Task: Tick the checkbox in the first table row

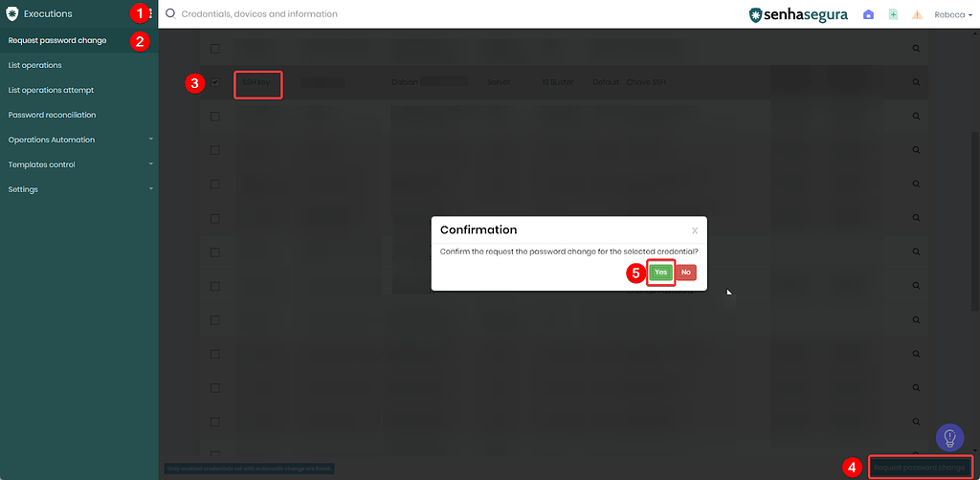Action: point(214,48)
